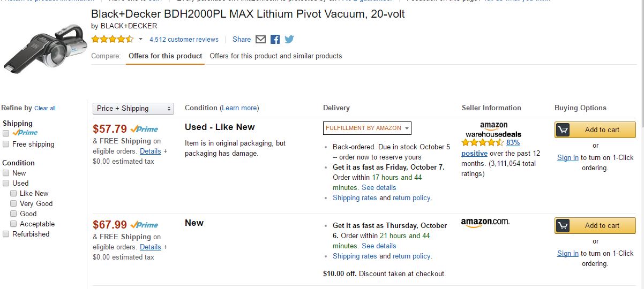Click the Prime logo next to $67.99

tap(144, 225)
